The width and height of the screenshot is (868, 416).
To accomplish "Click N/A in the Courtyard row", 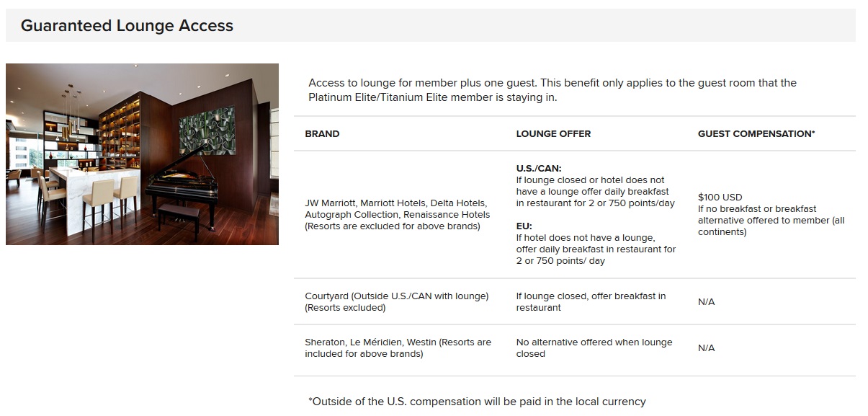I will coord(706,302).
